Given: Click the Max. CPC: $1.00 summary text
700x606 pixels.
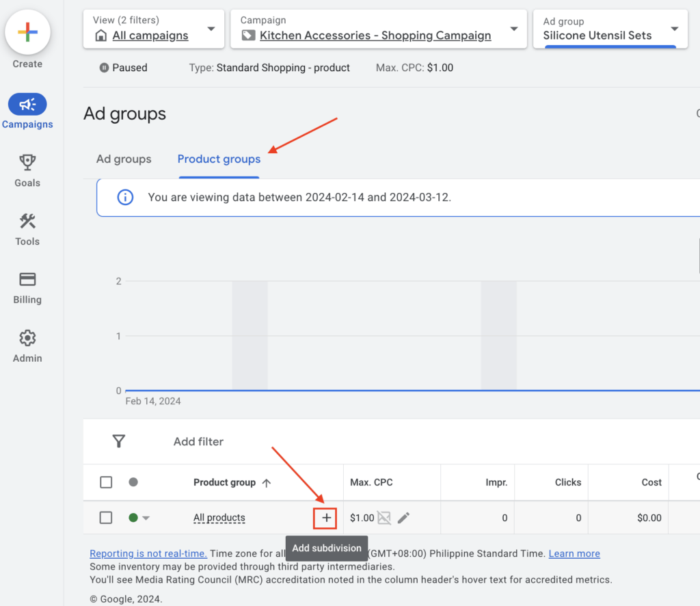Looking at the screenshot, I should (414, 68).
